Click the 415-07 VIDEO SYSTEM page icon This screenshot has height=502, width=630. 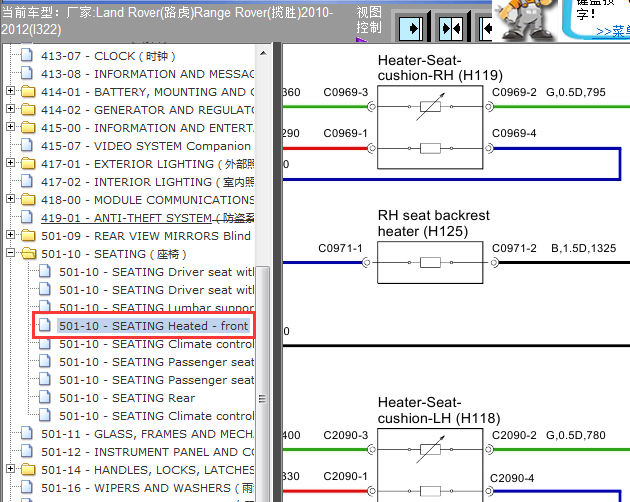coord(27,145)
